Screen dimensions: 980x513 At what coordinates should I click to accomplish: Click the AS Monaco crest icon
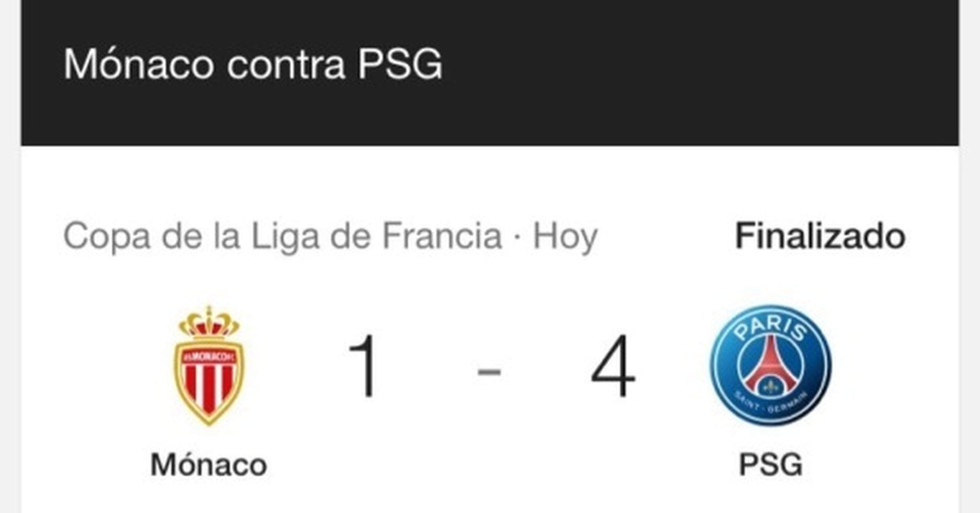209,366
